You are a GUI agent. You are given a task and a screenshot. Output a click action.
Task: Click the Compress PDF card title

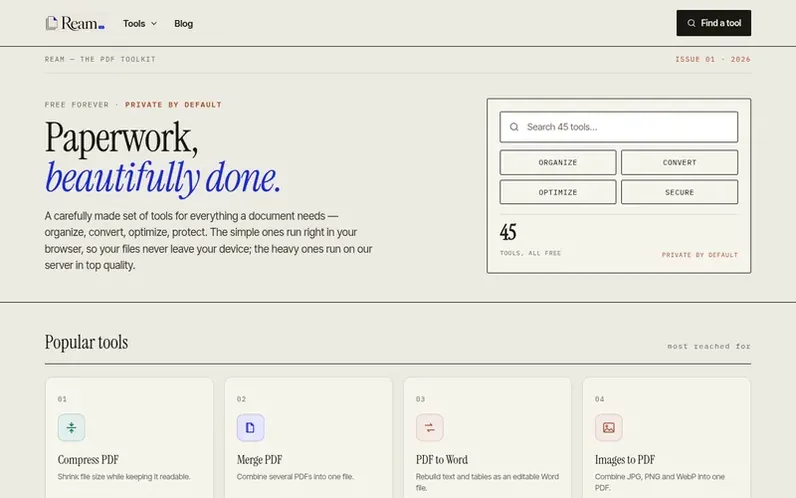pos(88,459)
